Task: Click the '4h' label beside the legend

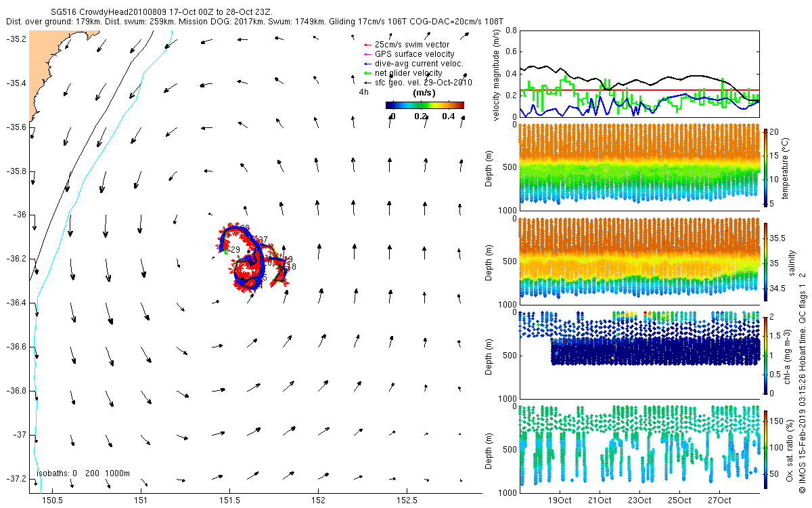Action: [363, 91]
